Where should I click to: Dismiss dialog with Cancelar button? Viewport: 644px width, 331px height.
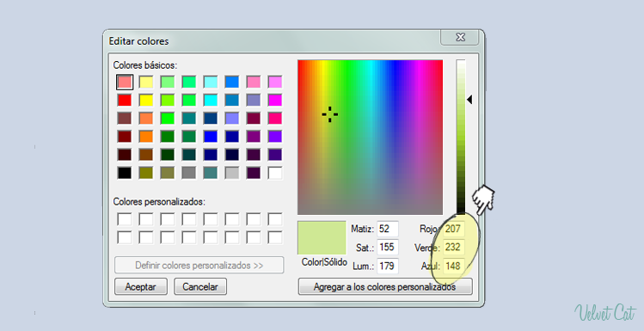(x=200, y=286)
